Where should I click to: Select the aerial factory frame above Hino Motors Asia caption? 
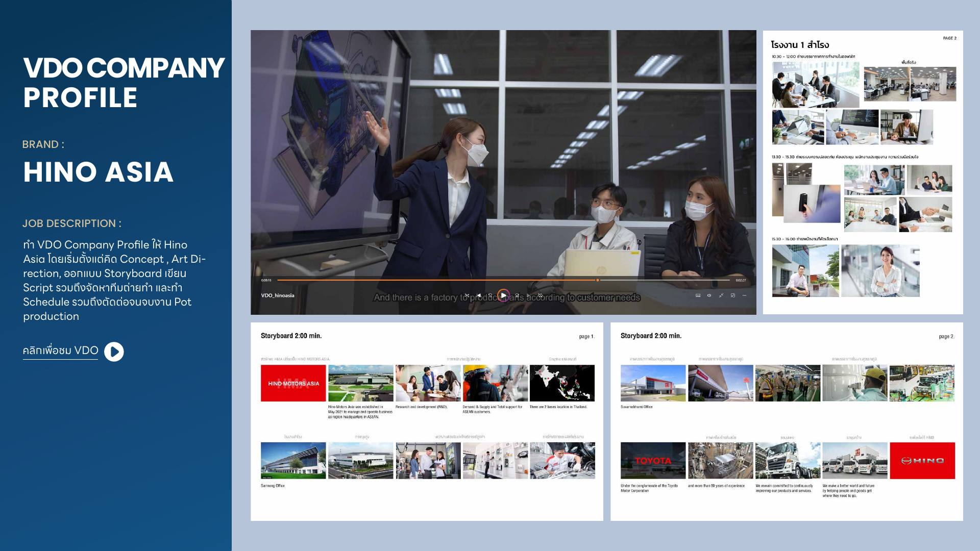pyautogui.click(x=360, y=383)
